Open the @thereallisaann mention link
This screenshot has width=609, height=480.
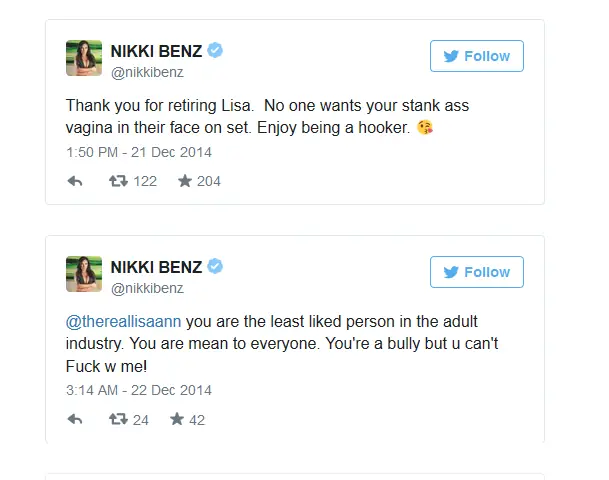pyautogui.click(x=124, y=322)
